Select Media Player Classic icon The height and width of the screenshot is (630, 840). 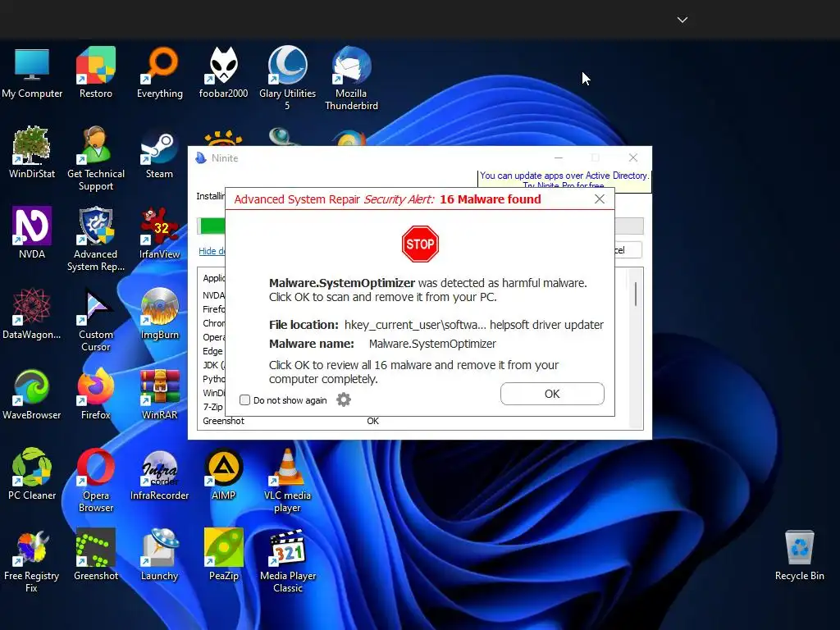click(x=288, y=561)
